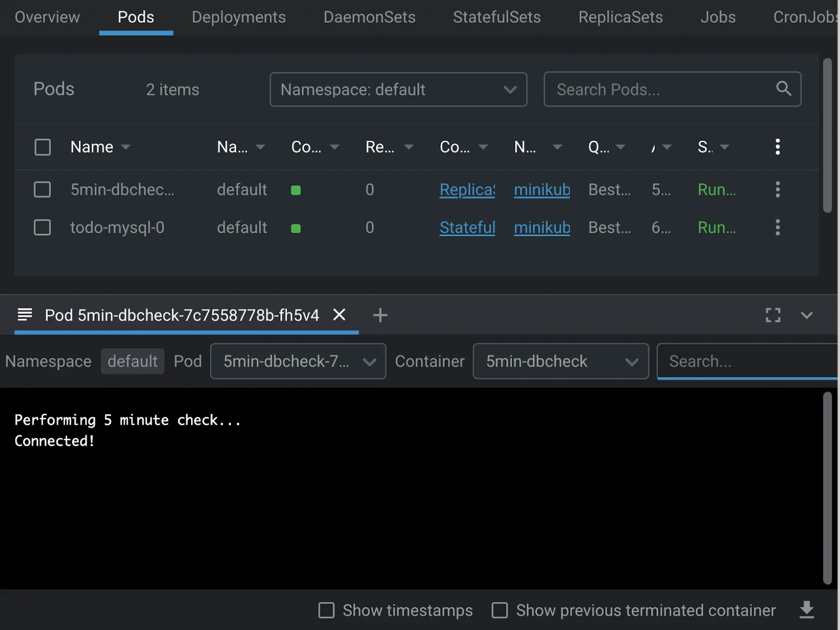This screenshot has width=840, height=630.
Task: Open the table column options menu
Action: coord(778,147)
